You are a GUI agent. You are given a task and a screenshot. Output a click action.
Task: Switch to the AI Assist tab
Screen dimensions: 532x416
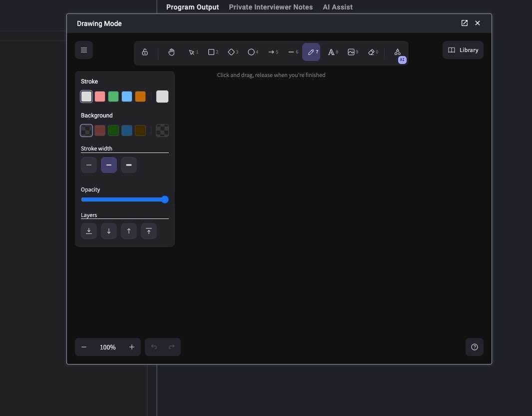point(338,7)
